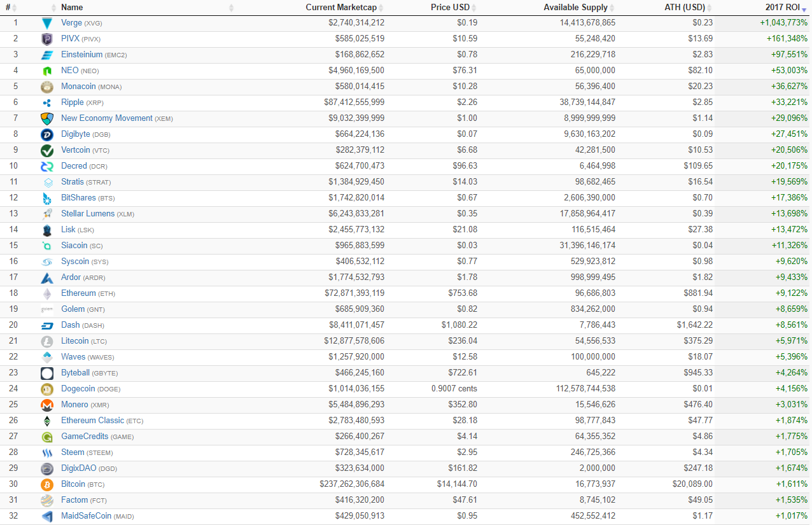Sort table by Name column
The image size is (812, 525).
point(72,8)
